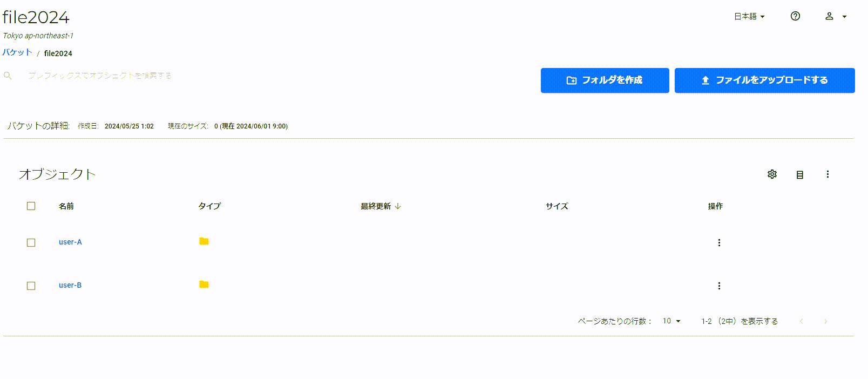Sort by タイプ column header
Viewport: 868px width, 379px height.
coord(209,206)
